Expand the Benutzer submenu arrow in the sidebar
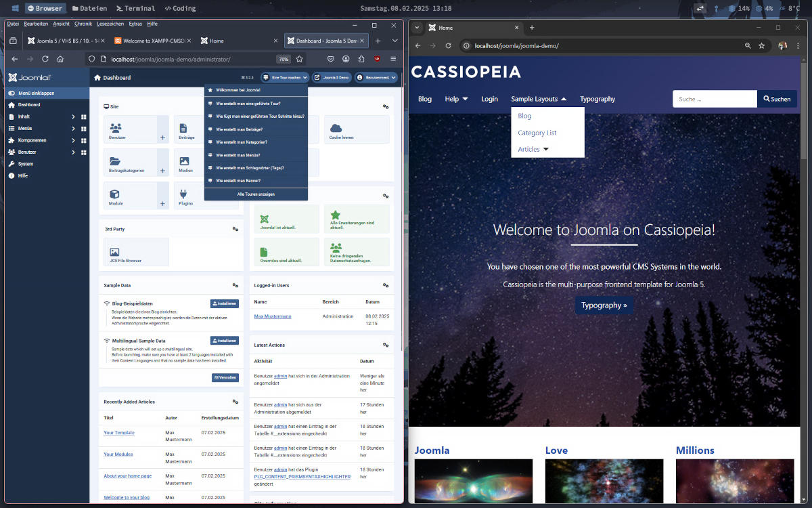This screenshot has width=812, height=508. (x=73, y=152)
